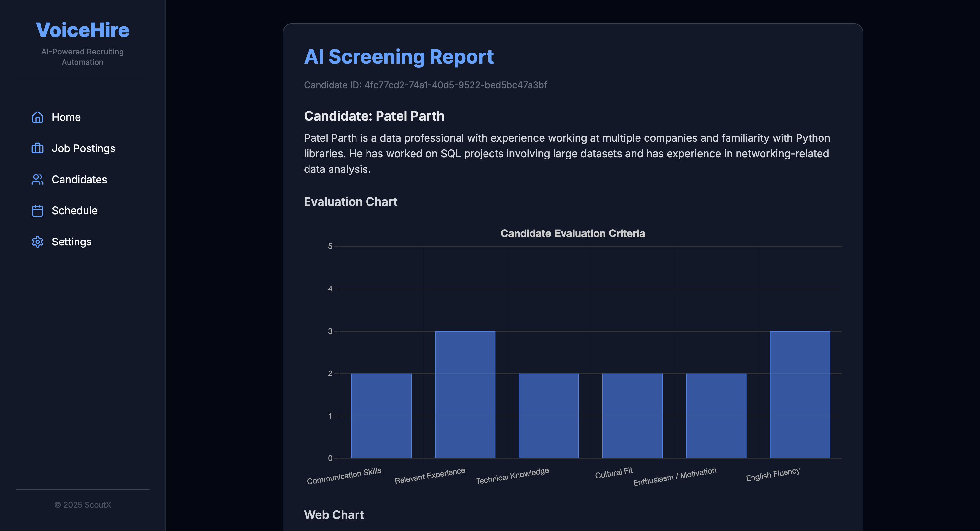Image resolution: width=980 pixels, height=531 pixels.
Task: Click the Communication Skills bar
Action: (x=381, y=416)
